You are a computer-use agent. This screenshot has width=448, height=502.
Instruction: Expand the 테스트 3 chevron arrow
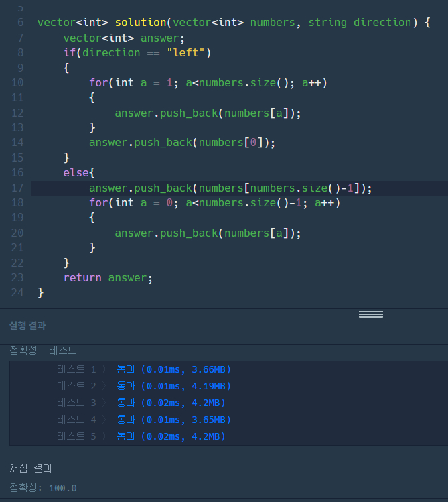pyautogui.click(x=104, y=403)
